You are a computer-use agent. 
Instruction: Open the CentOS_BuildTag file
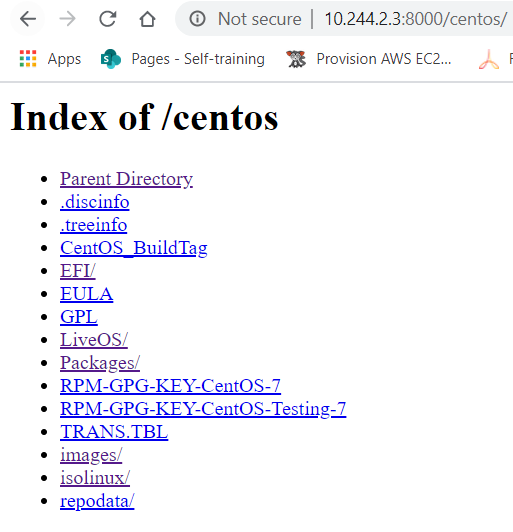coord(134,248)
